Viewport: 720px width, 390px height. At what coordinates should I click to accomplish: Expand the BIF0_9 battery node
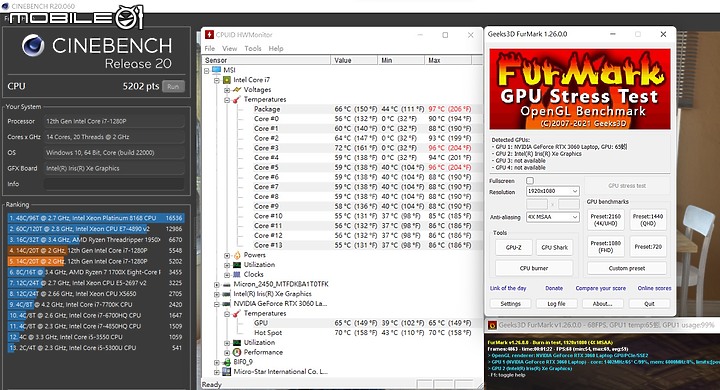point(217,362)
